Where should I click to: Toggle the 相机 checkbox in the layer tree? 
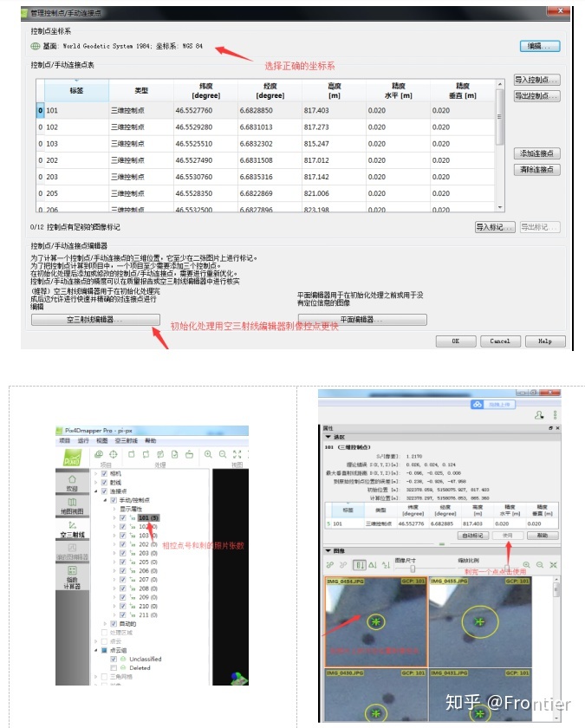coord(105,473)
